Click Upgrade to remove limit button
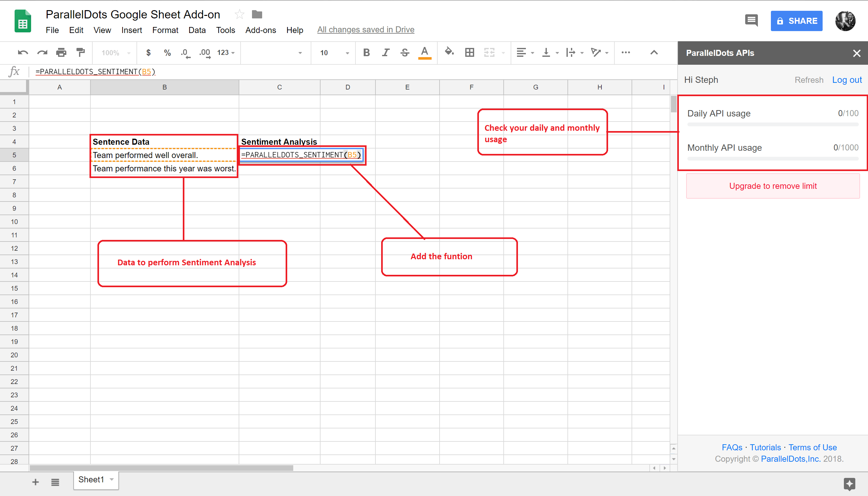The width and height of the screenshot is (868, 496). [x=772, y=186]
